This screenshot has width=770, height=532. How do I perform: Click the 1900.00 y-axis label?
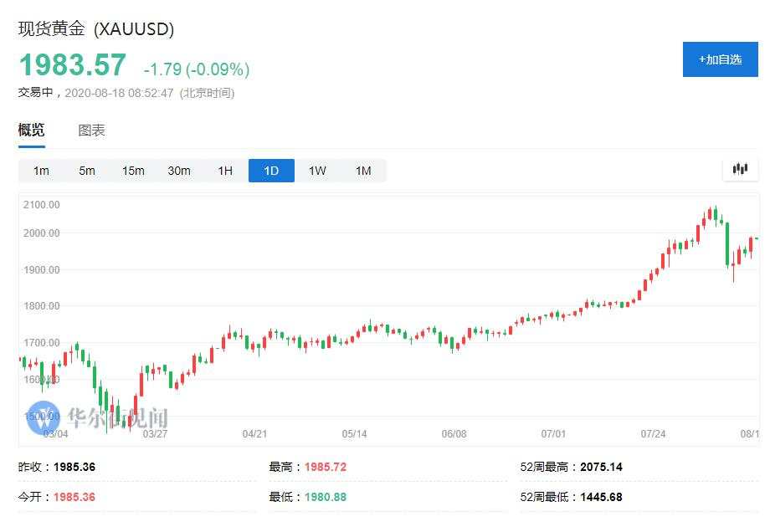click(41, 270)
